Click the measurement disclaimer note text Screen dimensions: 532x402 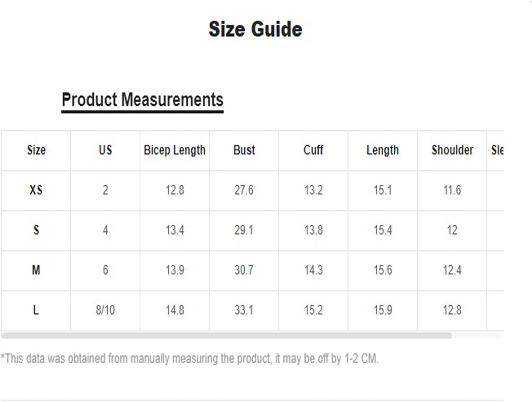(x=190, y=359)
